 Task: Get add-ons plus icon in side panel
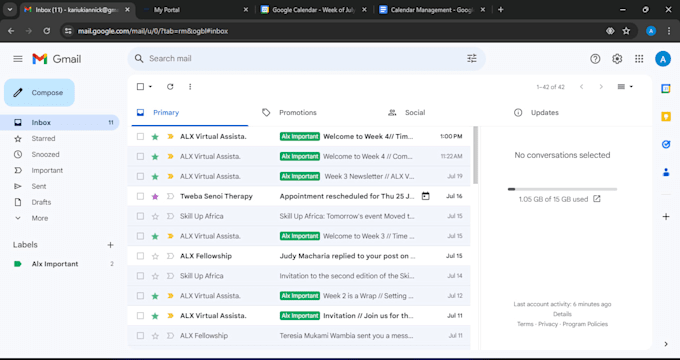point(666,216)
